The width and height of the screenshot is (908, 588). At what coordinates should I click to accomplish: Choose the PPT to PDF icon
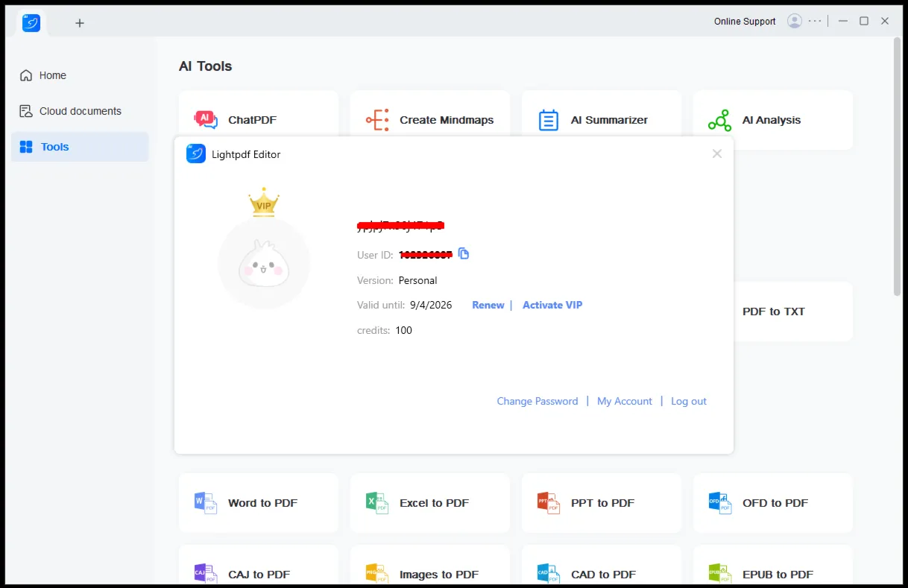click(549, 503)
